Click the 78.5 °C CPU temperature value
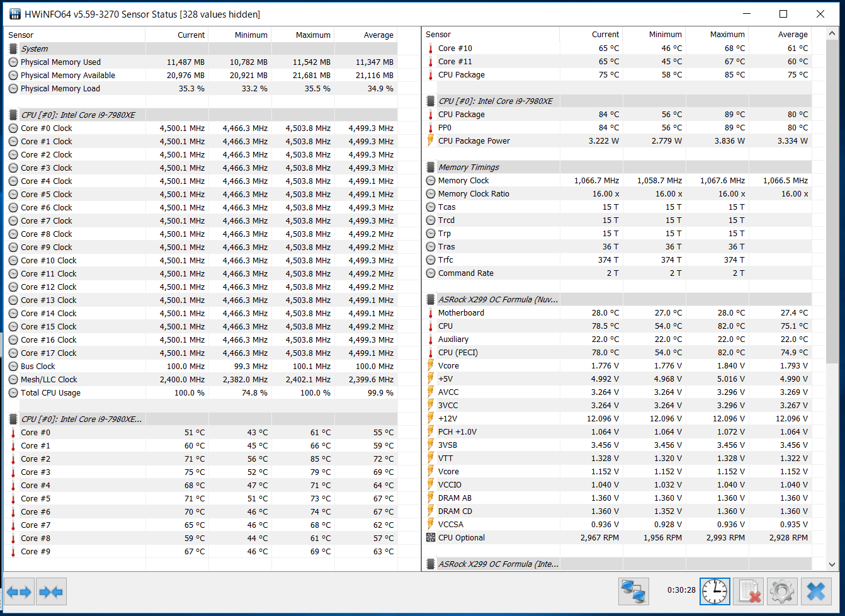Screen dimensions: 845x616 tap(605, 326)
